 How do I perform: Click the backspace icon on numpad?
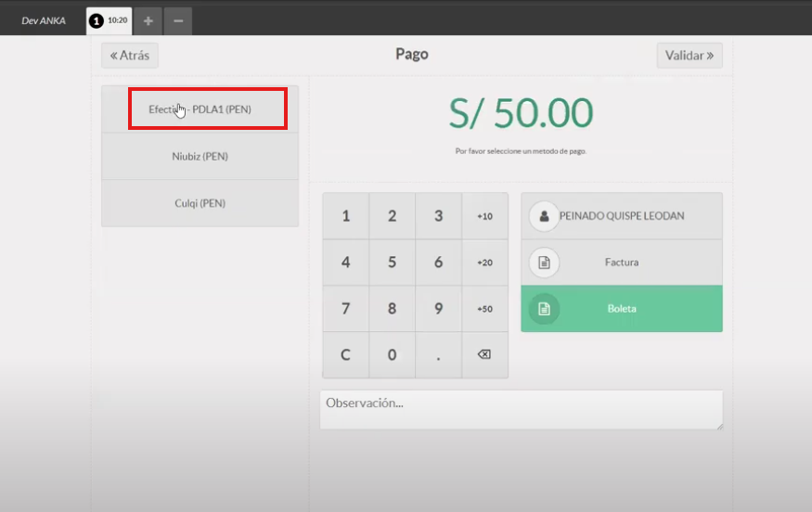tap(483, 354)
